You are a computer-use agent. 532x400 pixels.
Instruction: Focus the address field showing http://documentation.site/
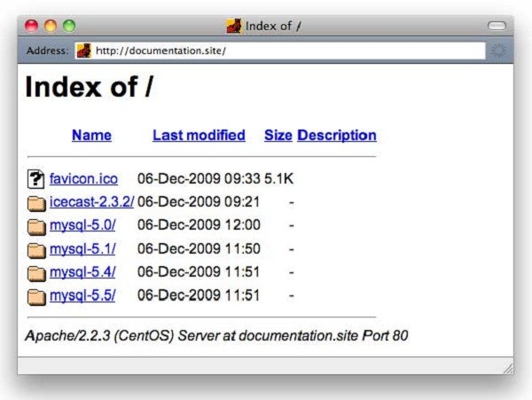pos(280,51)
